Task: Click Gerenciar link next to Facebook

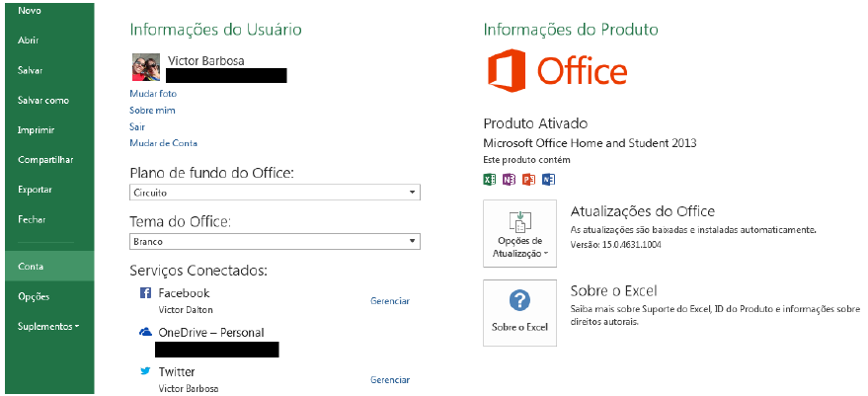Action: [x=389, y=300]
